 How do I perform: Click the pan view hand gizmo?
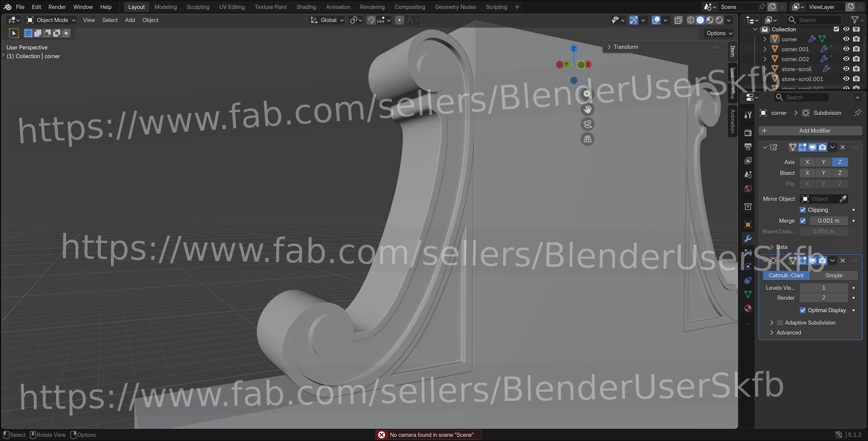pos(587,109)
